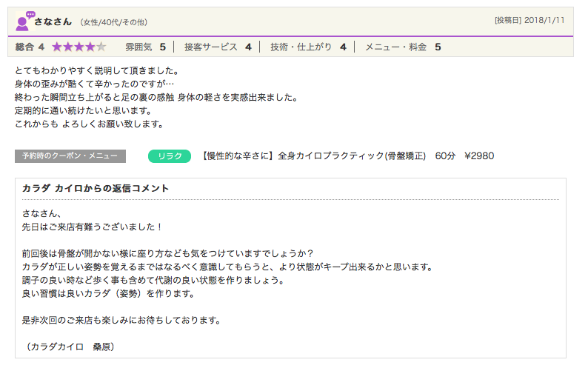Click reply line 良い習慣は良いカラダ（姿勢）を作ります。
The image size is (588, 371).
(110, 293)
